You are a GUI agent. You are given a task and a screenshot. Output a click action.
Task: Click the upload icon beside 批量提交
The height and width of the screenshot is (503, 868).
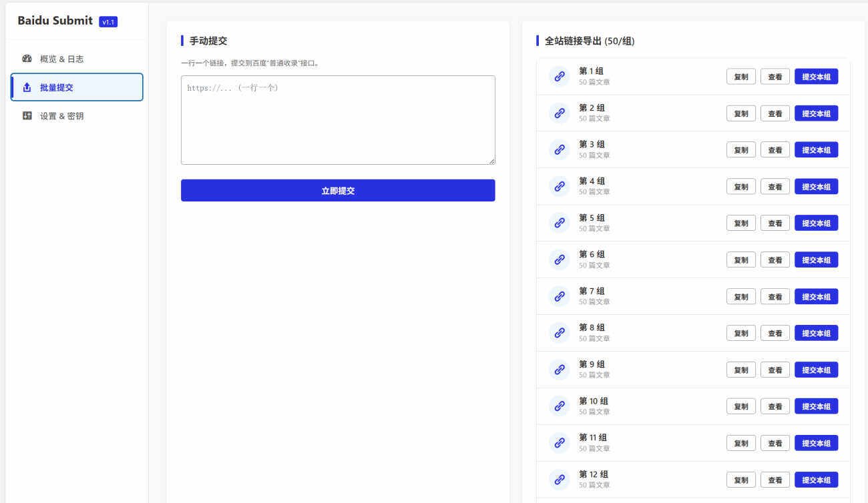tap(27, 87)
